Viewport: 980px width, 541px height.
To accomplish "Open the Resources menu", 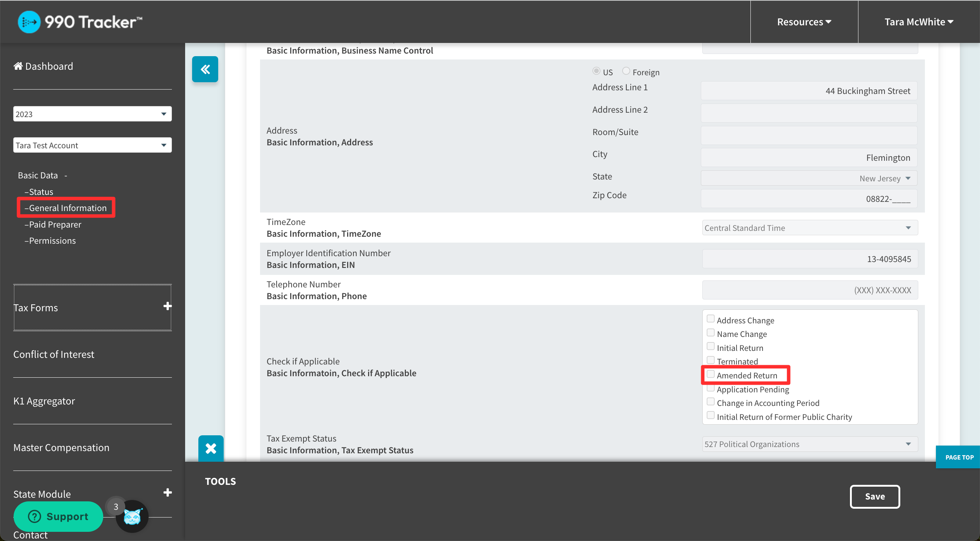I will pyautogui.click(x=804, y=22).
